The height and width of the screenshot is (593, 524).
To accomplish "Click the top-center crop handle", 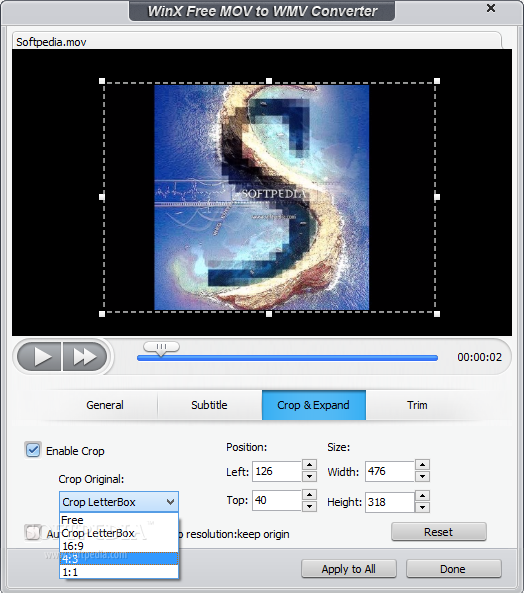I will point(269,81).
